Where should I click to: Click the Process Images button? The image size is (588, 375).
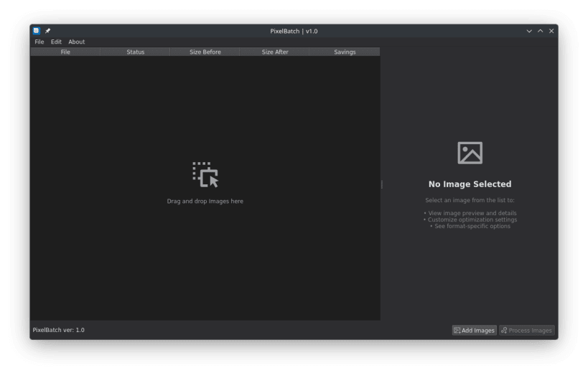[x=526, y=330]
